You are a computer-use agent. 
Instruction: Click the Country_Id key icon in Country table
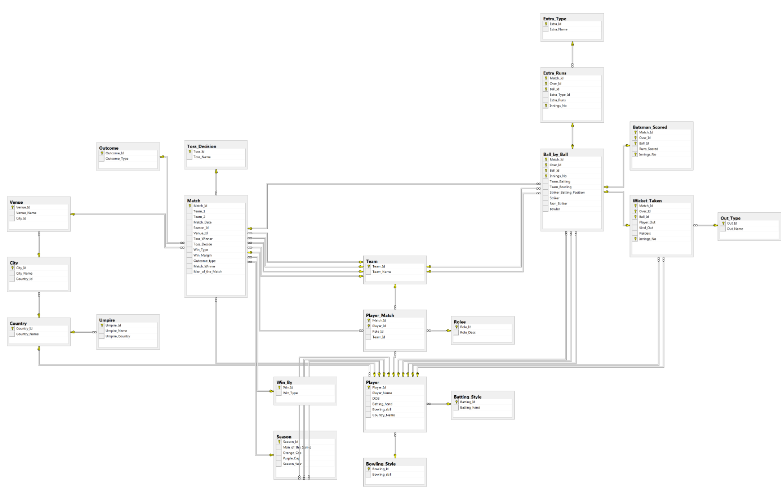pos(12,329)
